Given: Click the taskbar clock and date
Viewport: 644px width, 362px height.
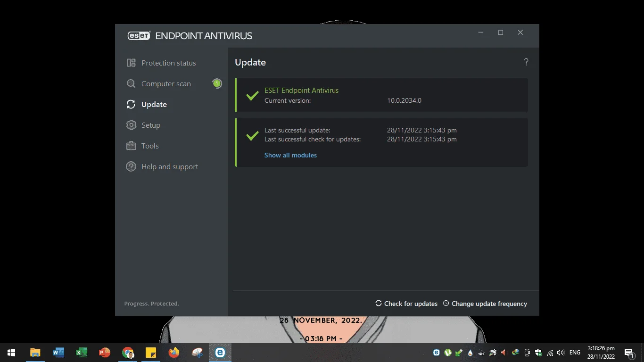Looking at the screenshot, I should [x=601, y=353].
